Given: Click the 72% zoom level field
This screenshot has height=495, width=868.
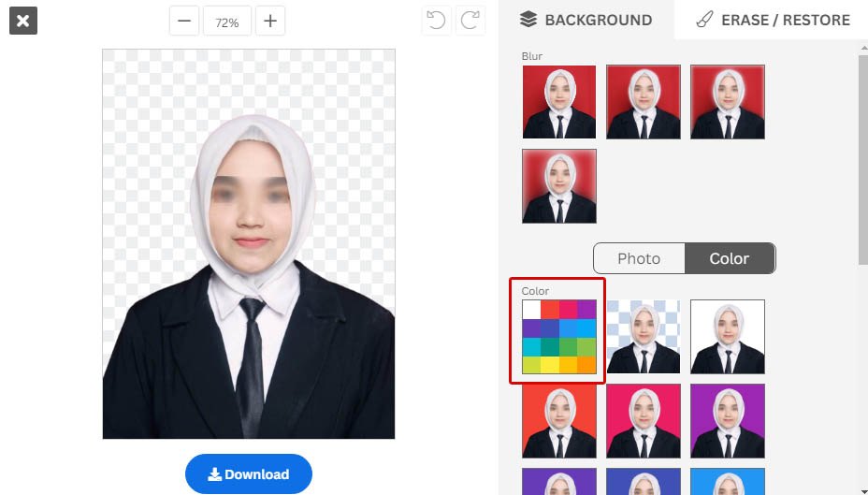Looking at the screenshot, I should (227, 21).
